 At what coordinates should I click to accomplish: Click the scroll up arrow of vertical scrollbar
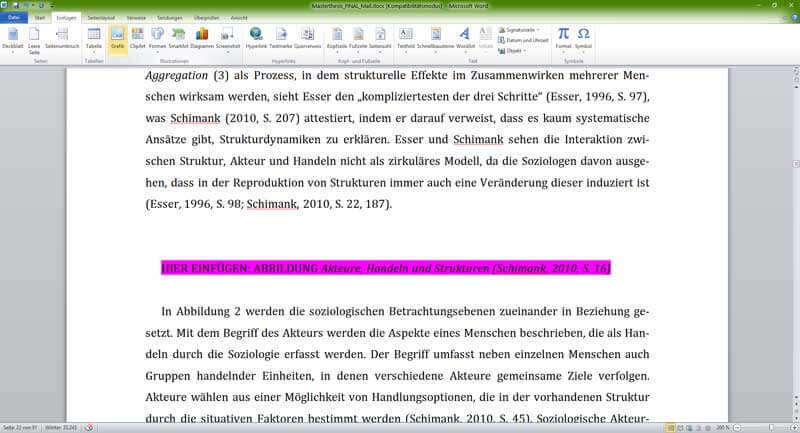796,87
